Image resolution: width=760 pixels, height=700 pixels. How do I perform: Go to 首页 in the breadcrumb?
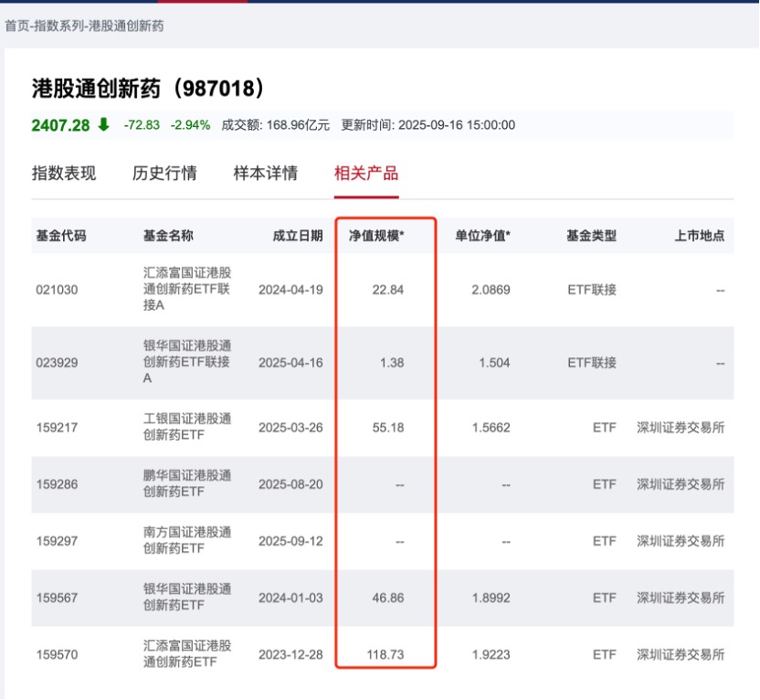(16, 27)
